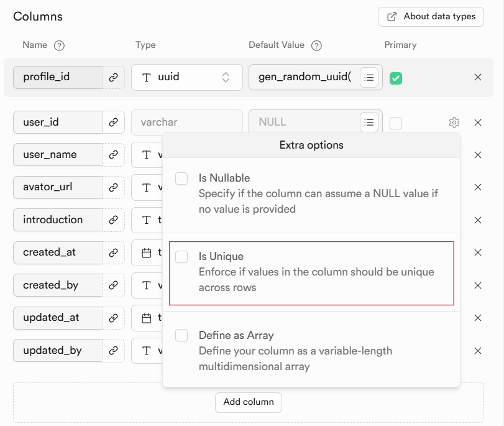The image size is (504, 426).
Task: Click the foreign key link icon for user_id
Action: 113,123
